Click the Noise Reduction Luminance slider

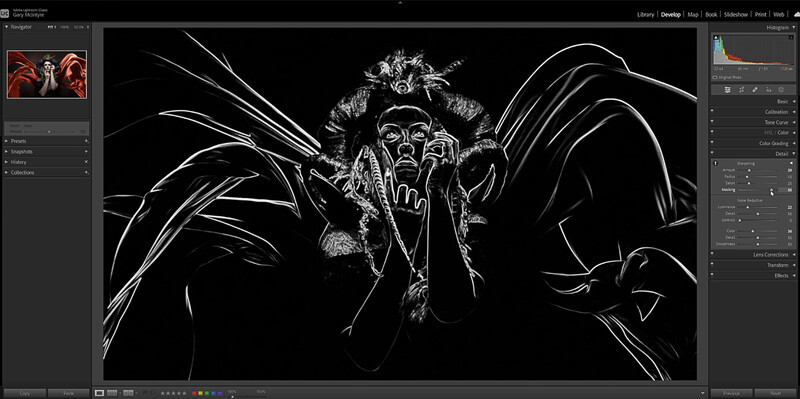tap(757, 207)
